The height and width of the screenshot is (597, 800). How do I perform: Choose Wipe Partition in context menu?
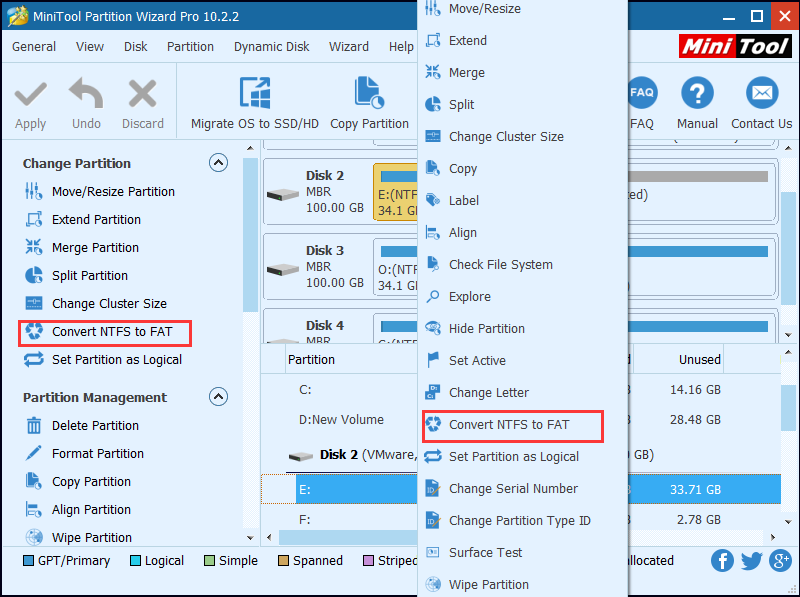(523, 584)
